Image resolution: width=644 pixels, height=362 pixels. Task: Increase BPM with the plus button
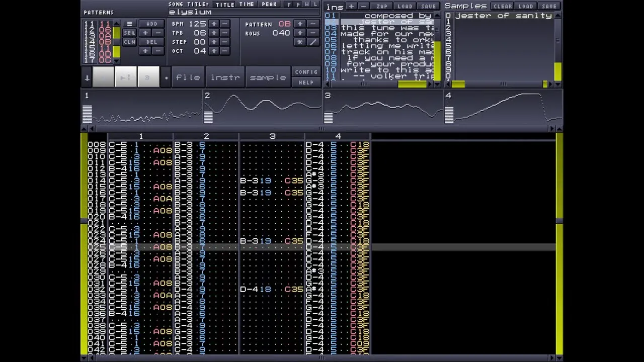[x=214, y=24]
